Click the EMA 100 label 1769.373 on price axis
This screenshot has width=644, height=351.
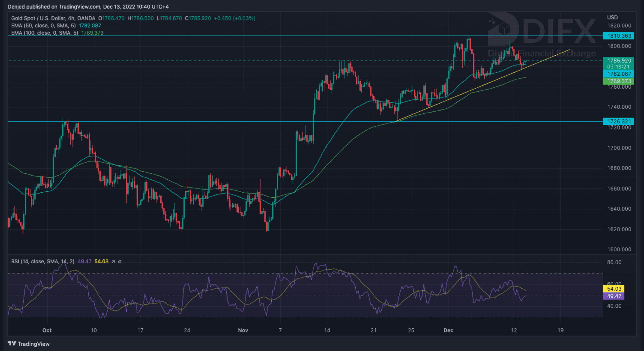coord(618,81)
